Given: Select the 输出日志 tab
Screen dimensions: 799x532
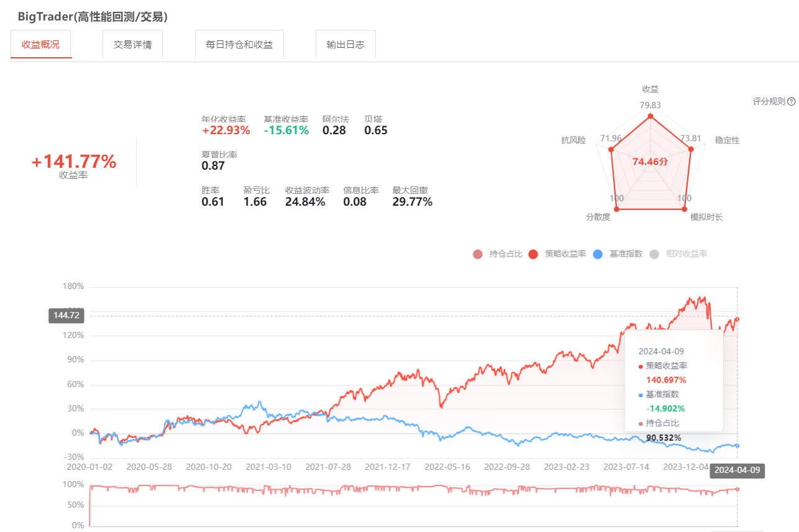Looking at the screenshot, I should coord(345,45).
